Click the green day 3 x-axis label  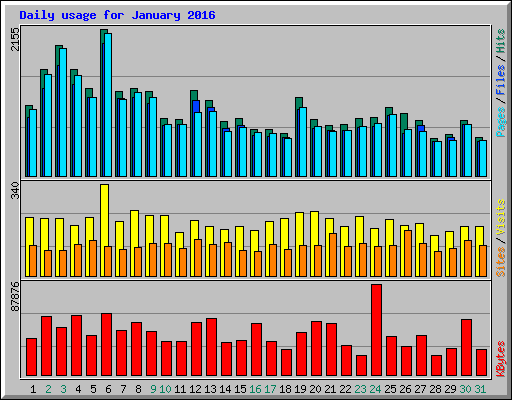pos(63,389)
